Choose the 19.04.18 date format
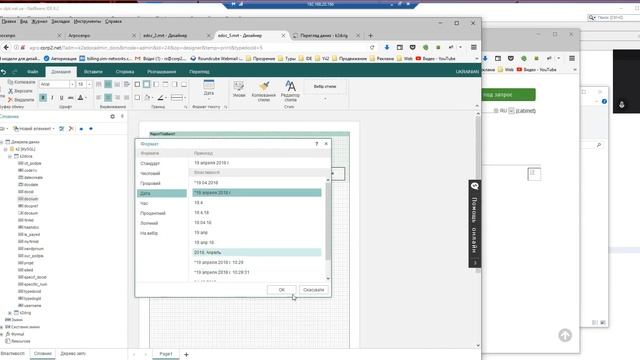 pyautogui.click(x=257, y=222)
